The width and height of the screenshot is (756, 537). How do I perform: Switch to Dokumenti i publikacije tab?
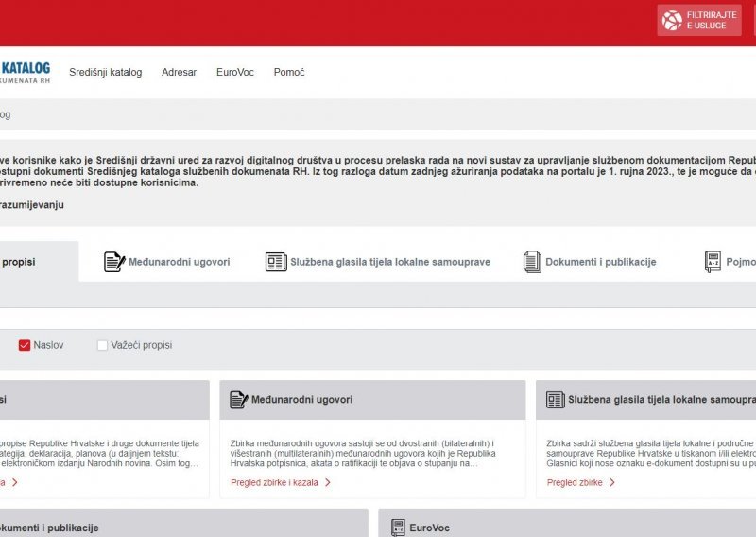point(600,262)
